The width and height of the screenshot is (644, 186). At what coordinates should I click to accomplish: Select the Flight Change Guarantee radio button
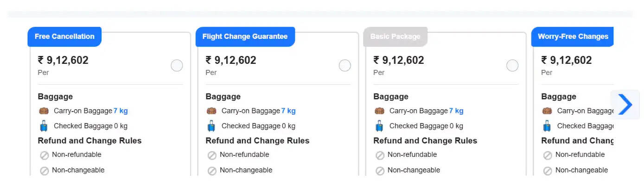click(344, 66)
